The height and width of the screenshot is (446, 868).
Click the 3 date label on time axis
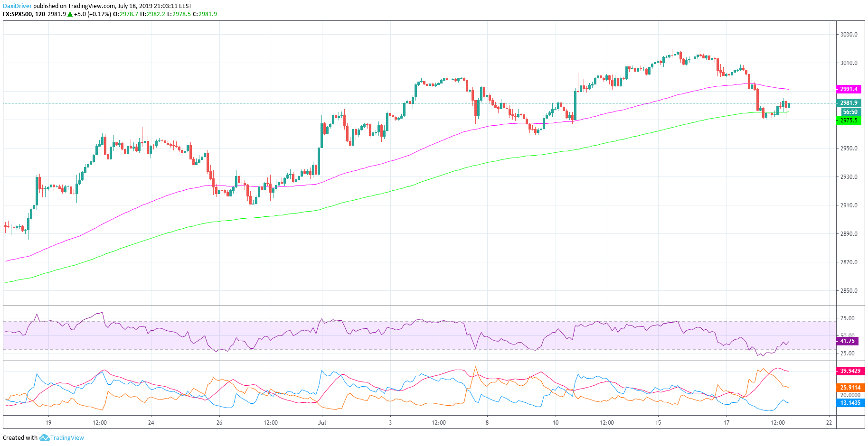390,422
